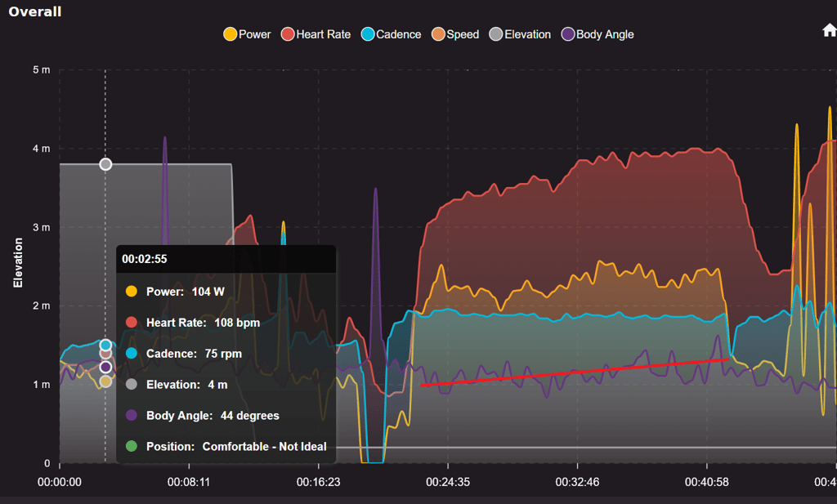Toggle the Speed legend circle

coord(438,34)
